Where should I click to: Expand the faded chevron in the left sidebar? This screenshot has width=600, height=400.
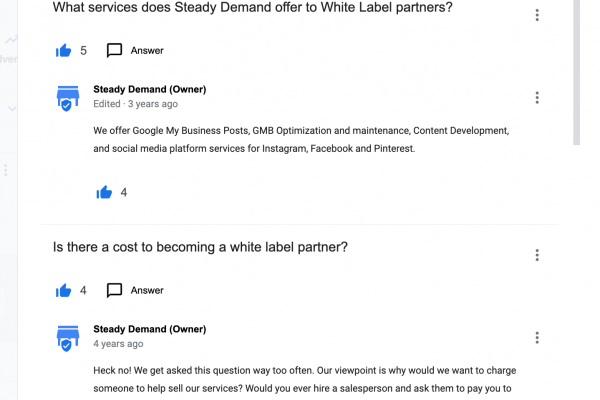point(11,108)
